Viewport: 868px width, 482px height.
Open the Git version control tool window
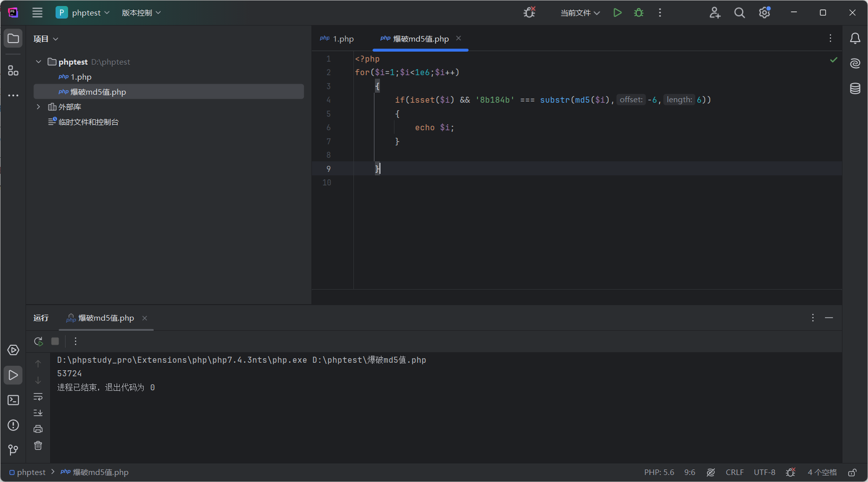(x=14, y=450)
